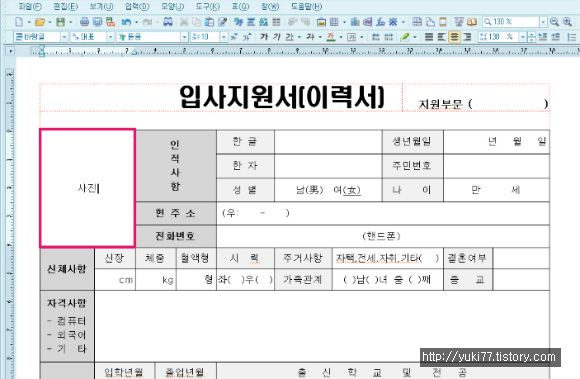Insert a picture using the picture icon

pos(321,22)
